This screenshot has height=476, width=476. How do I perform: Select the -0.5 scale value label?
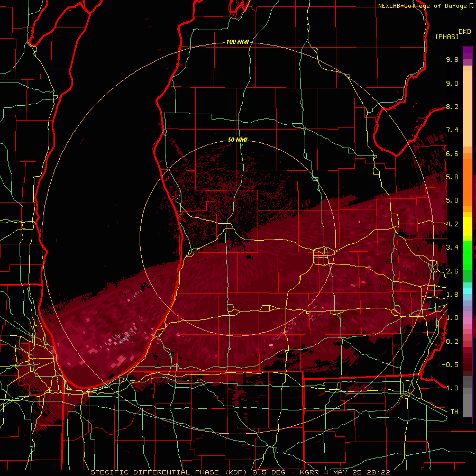coord(450,364)
